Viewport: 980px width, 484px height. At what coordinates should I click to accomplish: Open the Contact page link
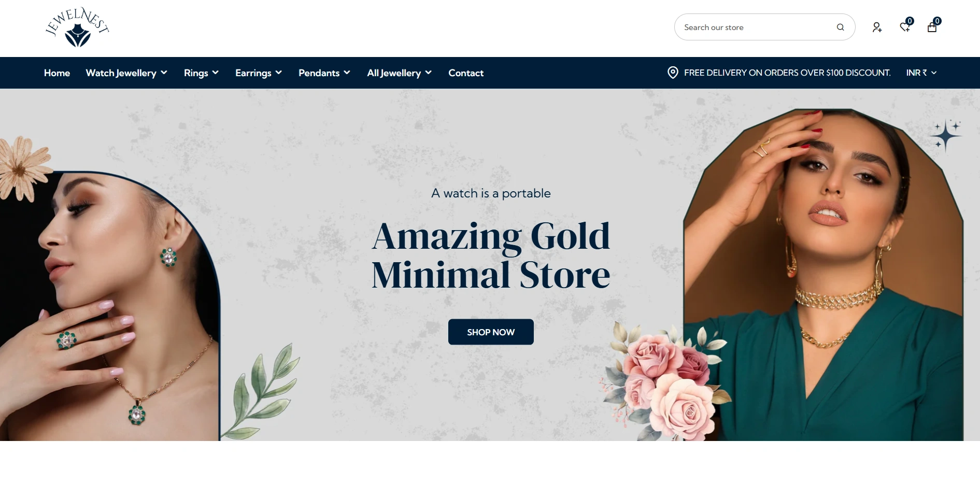coord(466,73)
